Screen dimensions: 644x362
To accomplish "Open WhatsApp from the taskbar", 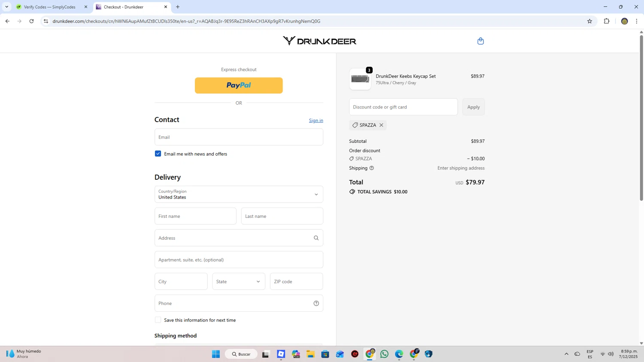I will click(x=384, y=354).
